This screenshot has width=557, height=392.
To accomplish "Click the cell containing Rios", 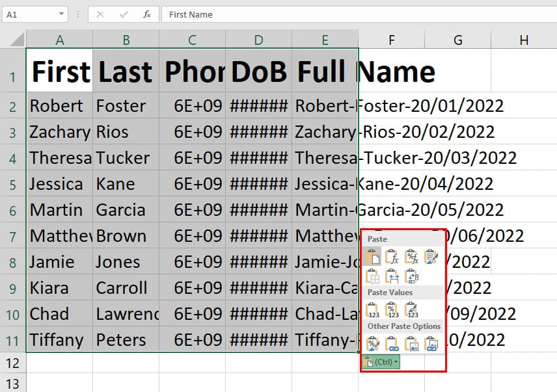I will pyautogui.click(x=126, y=131).
